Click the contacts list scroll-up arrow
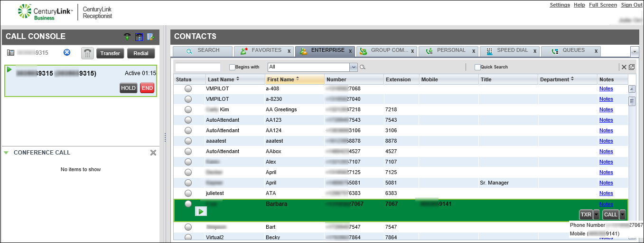This screenshot has height=243, width=644. [632, 89]
